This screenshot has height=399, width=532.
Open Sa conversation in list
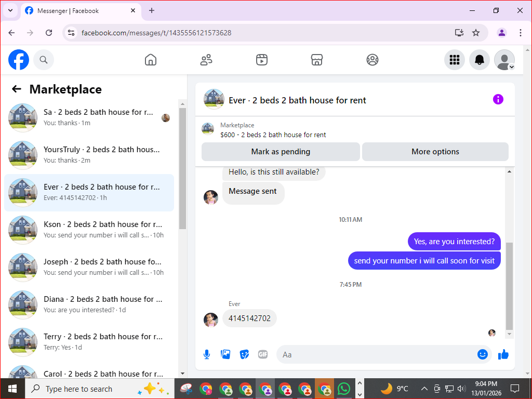tap(89, 118)
